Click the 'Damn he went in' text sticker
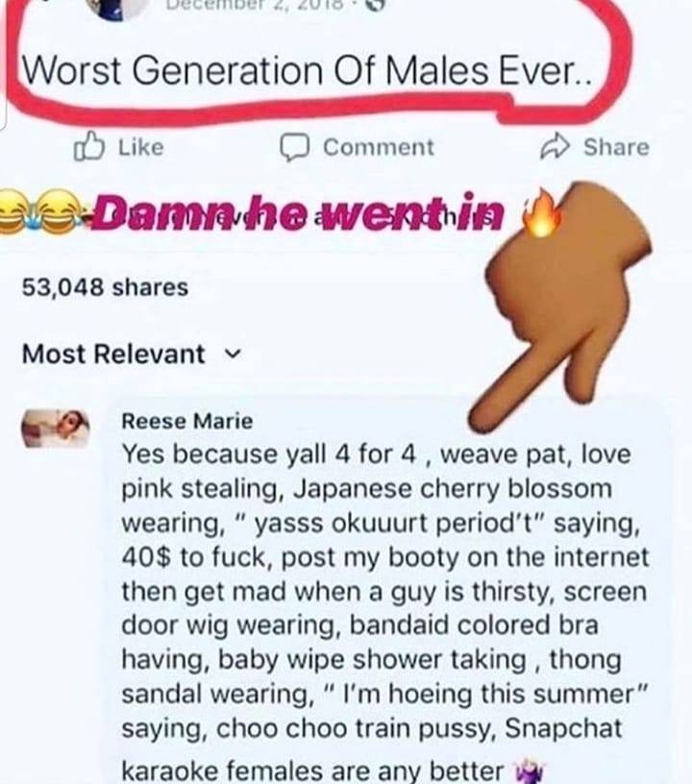692x784 pixels. click(x=297, y=212)
